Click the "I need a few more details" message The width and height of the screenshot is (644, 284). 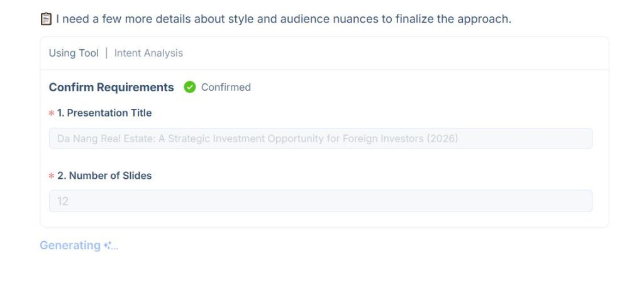click(x=283, y=19)
